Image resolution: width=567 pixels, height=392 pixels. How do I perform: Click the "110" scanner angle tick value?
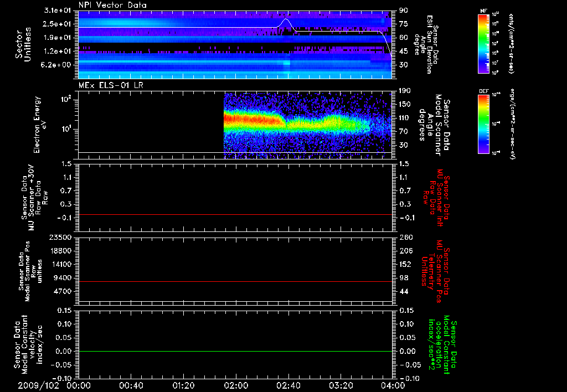(405, 118)
